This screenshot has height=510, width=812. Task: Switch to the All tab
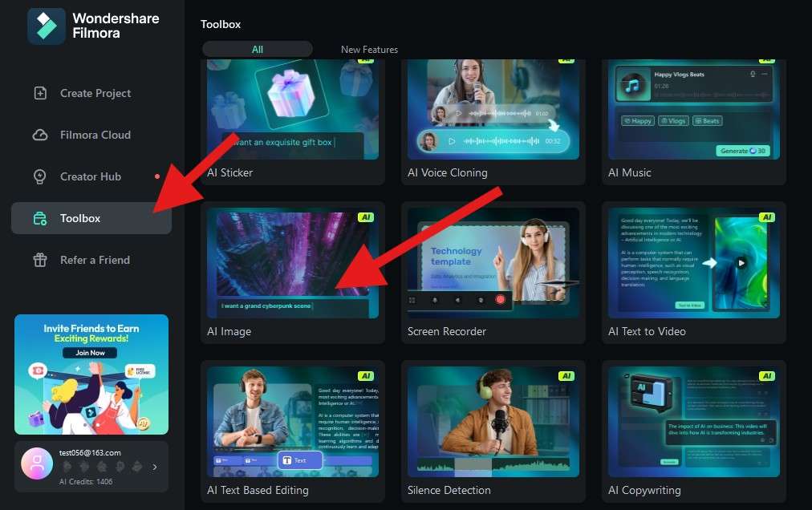click(258, 49)
